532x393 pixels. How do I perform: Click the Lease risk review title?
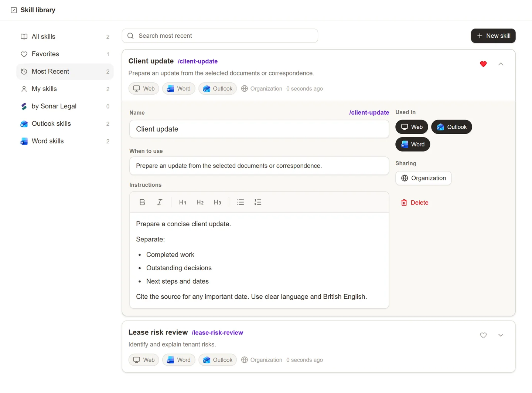click(x=158, y=332)
